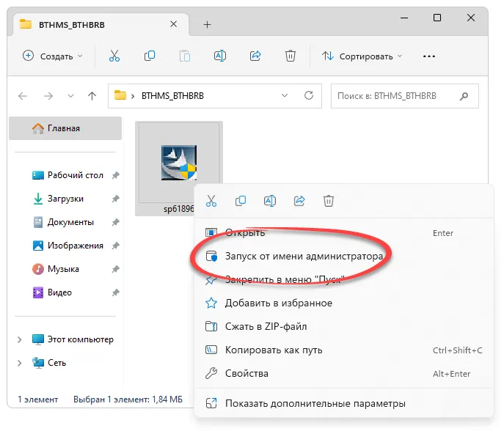Unpin Загрузки via its pin icon
The image size is (504, 431).
(x=115, y=199)
